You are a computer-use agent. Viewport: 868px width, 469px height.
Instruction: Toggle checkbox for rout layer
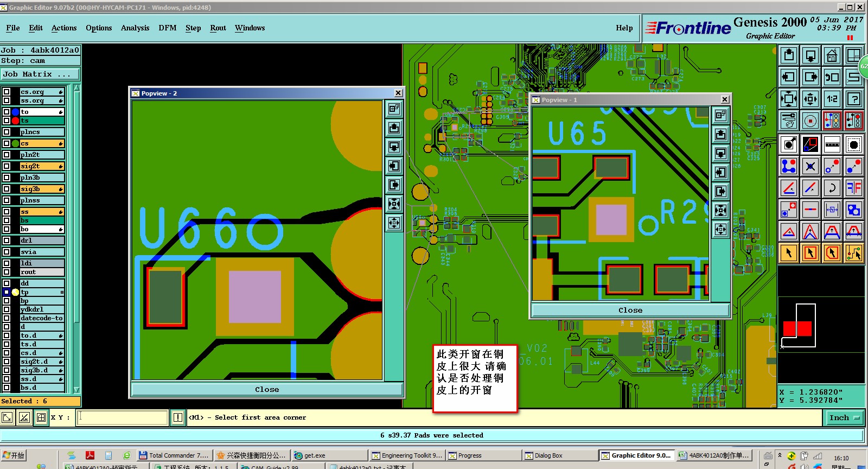tap(7, 272)
